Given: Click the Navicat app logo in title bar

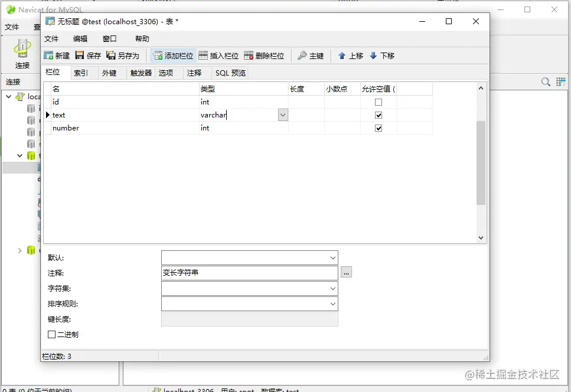Looking at the screenshot, I should pos(11,9).
